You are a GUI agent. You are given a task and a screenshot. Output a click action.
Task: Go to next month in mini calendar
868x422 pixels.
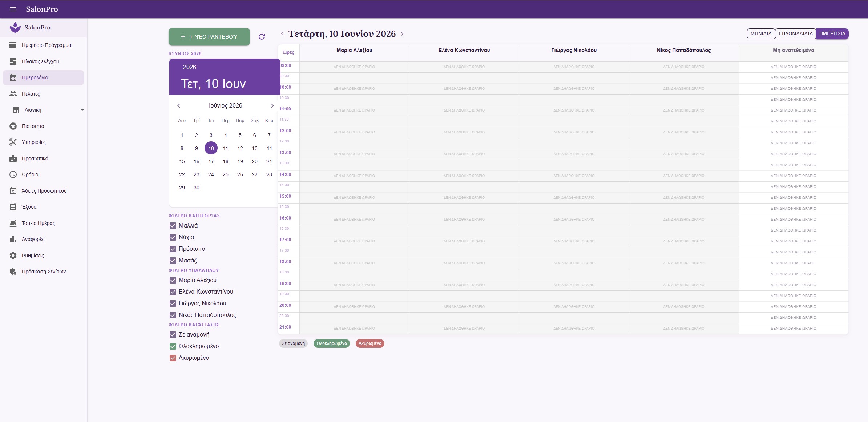(272, 106)
